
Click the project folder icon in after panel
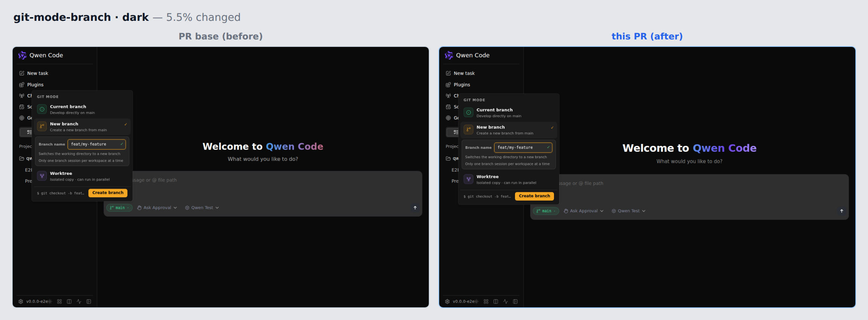tap(448, 159)
